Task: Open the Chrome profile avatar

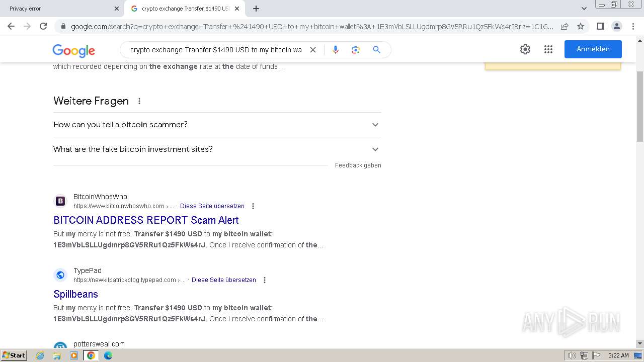Action: tap(616, 26)
